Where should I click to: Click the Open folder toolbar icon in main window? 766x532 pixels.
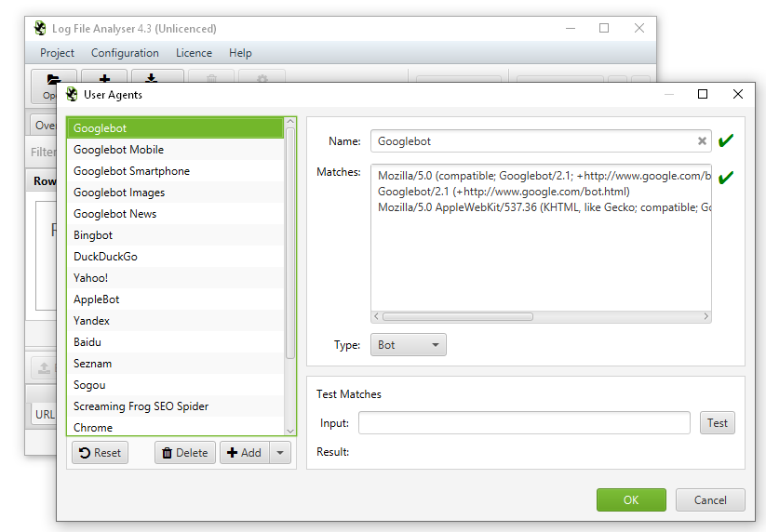point(53,82)
